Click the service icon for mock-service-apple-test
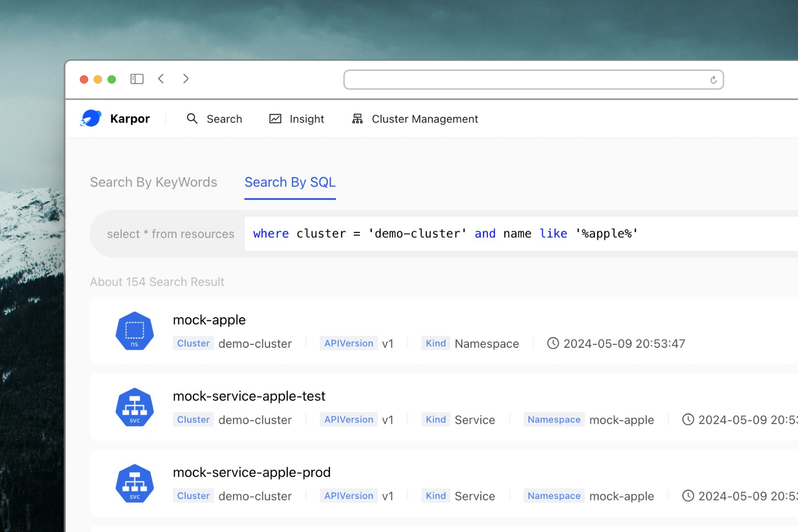 [x=134, y=407]
